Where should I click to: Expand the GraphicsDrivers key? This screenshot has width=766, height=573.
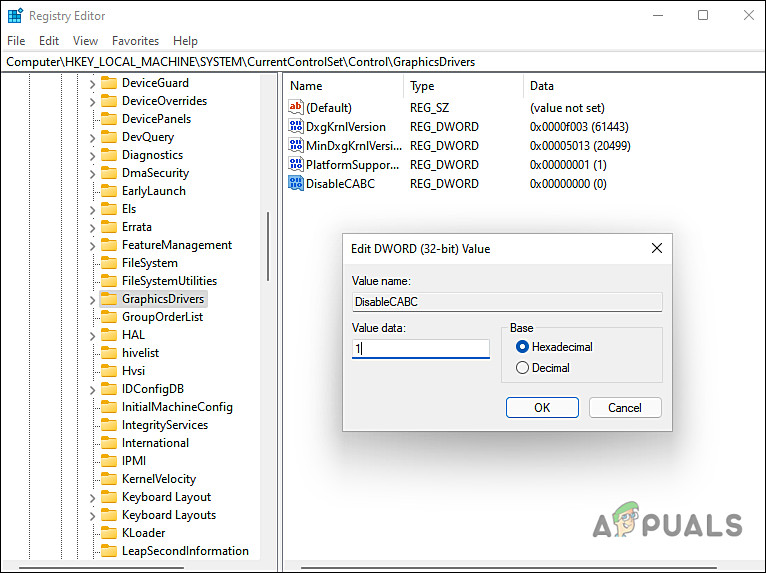(92, 300)
